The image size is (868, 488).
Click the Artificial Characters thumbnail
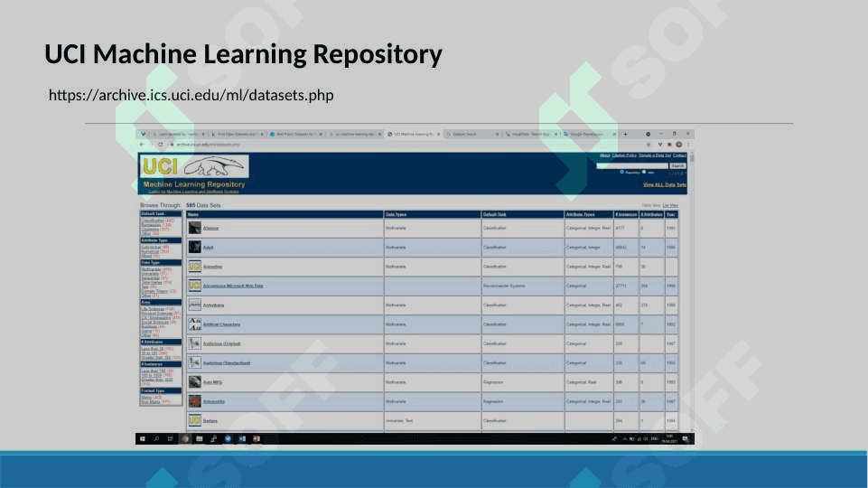click(194, 324)
